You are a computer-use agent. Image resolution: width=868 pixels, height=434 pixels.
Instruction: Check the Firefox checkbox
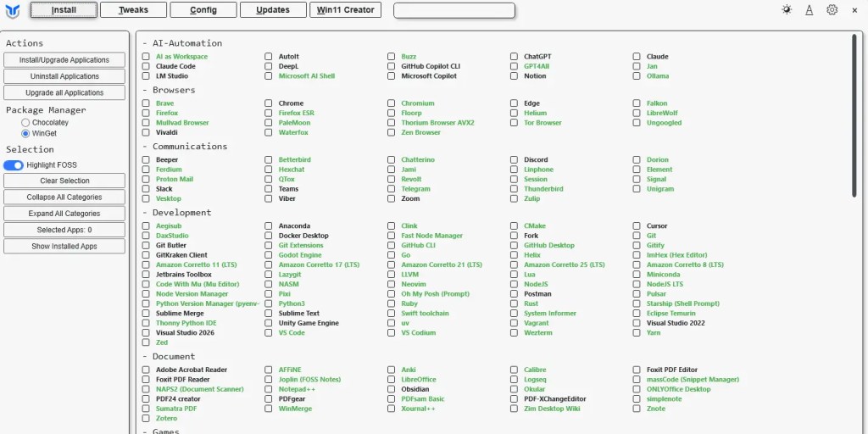[146, 113]
